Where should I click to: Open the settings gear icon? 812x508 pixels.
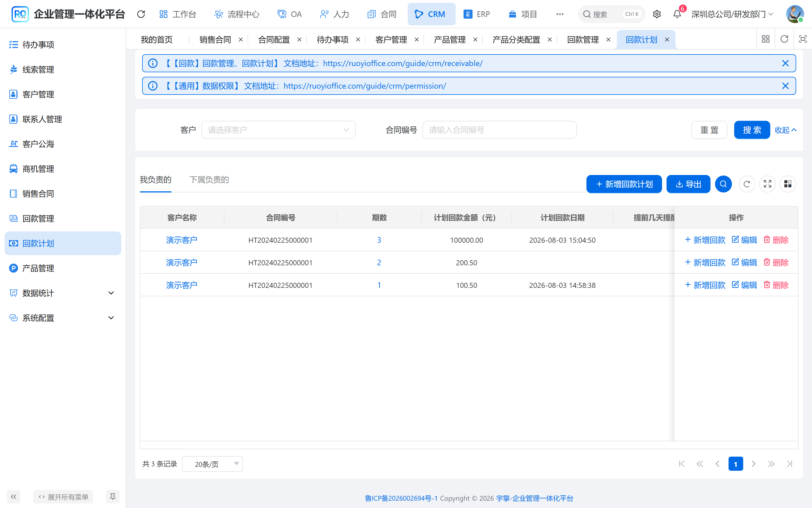(x=657, y=14)
